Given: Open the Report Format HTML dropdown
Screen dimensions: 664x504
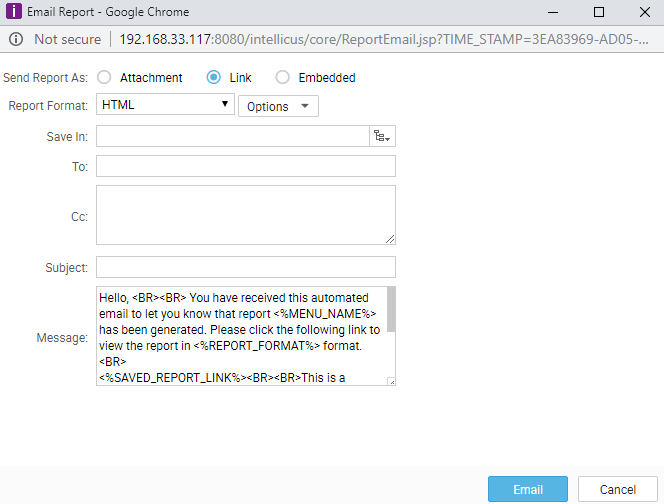Looking at the screenshot, I should (165, 104).
